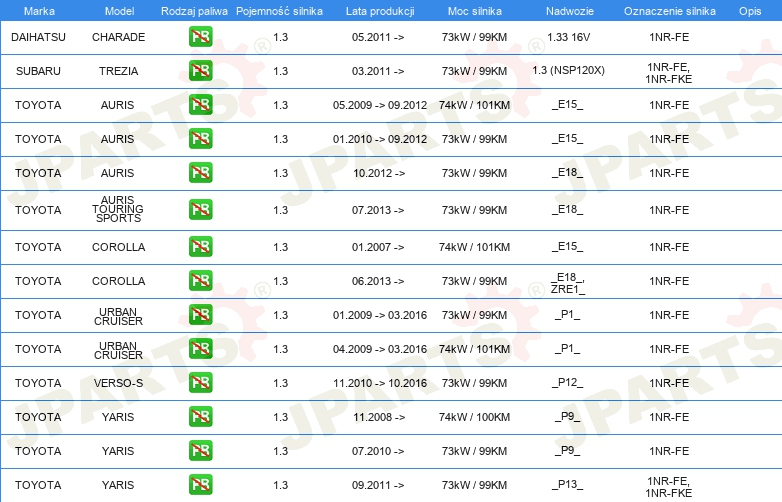This screenshot has height=502, width=782.
Task: Click fuel icon for AURIS TOURING SPORTS
Action: (200, 209)
